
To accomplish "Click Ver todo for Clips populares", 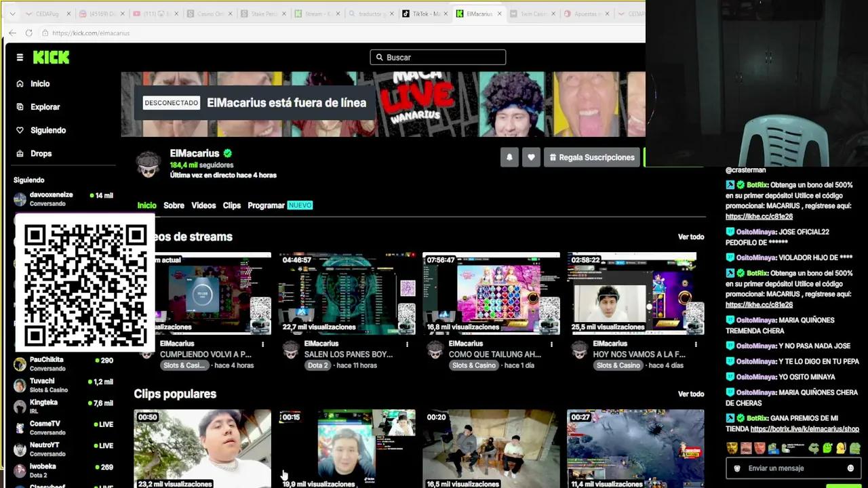I will point(691,394).
